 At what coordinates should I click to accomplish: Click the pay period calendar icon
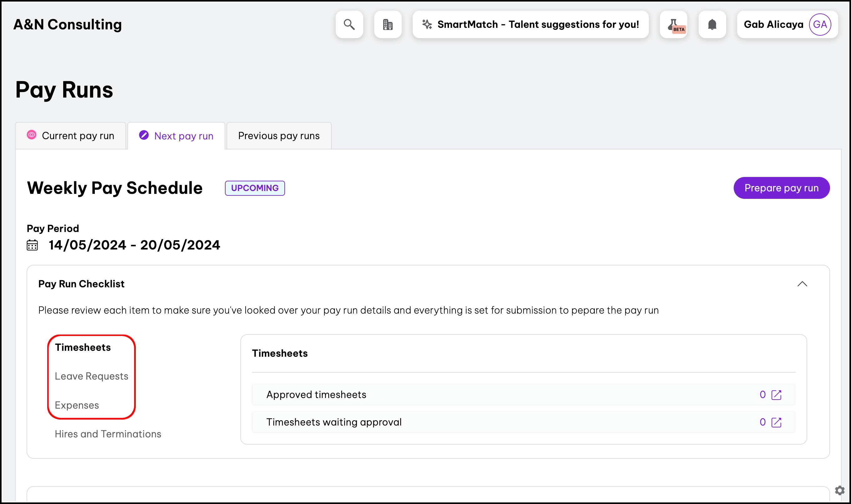point(32,245)
